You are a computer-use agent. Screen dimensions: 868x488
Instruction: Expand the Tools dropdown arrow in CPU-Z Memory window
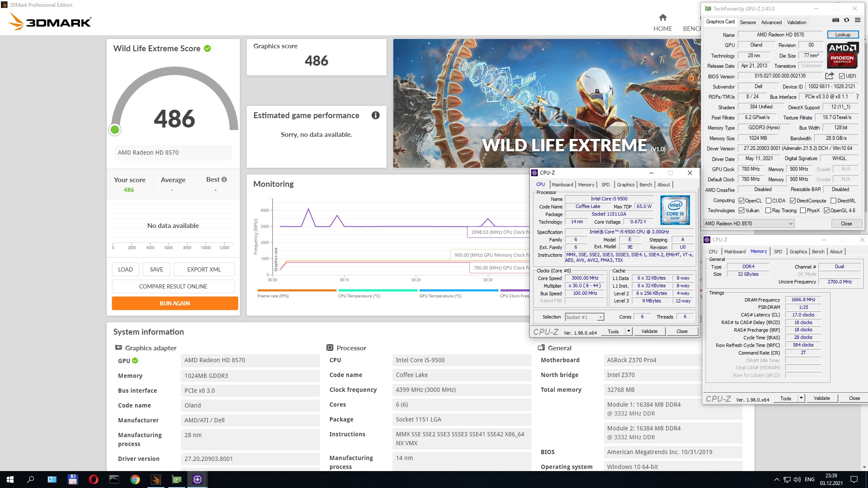pos(801,398)
